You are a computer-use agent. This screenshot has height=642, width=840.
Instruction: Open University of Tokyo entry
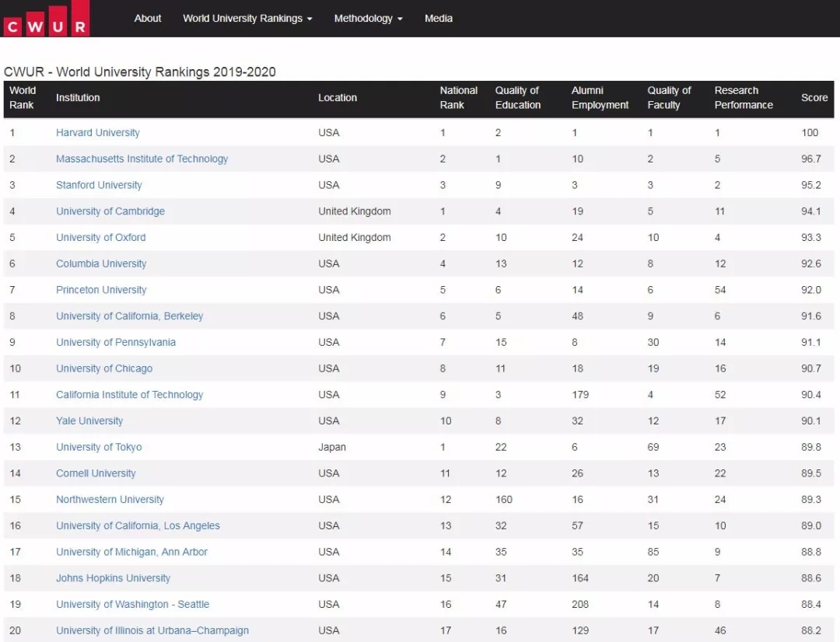pyautogui.click(x=99, y=448)
